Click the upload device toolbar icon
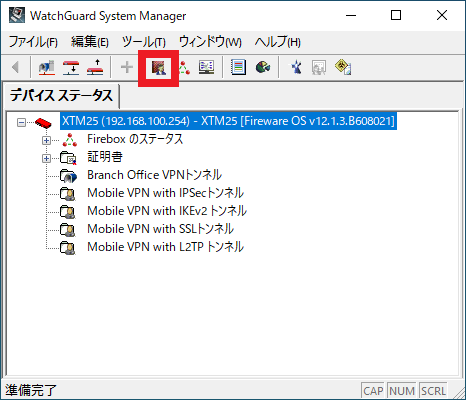This screenshot has width=466, height=400. click(95, 68)
